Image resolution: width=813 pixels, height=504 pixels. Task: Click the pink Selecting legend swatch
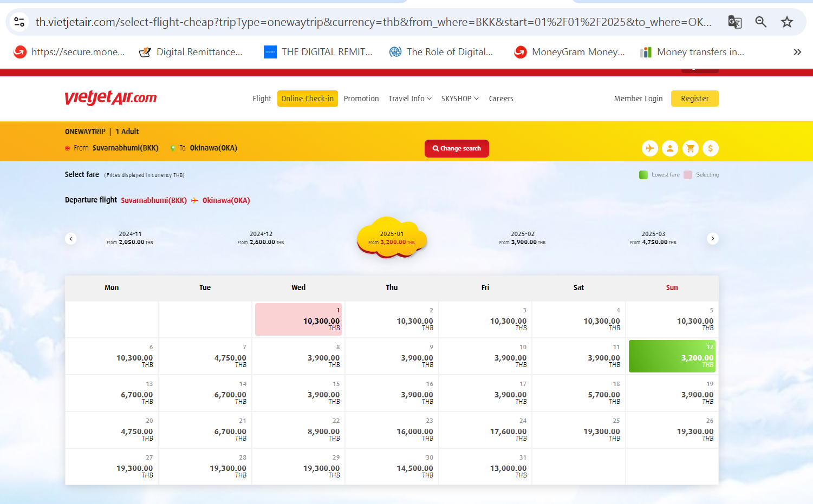(688, 175)
